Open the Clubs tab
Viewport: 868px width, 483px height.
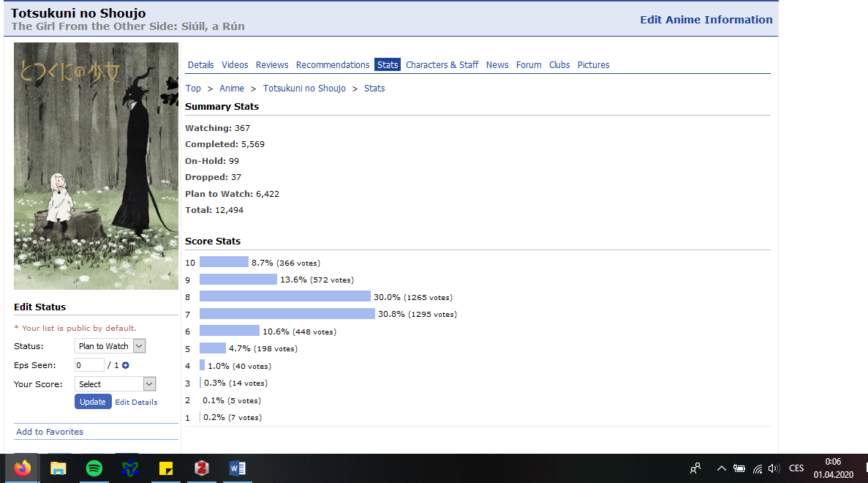(559, 65)
